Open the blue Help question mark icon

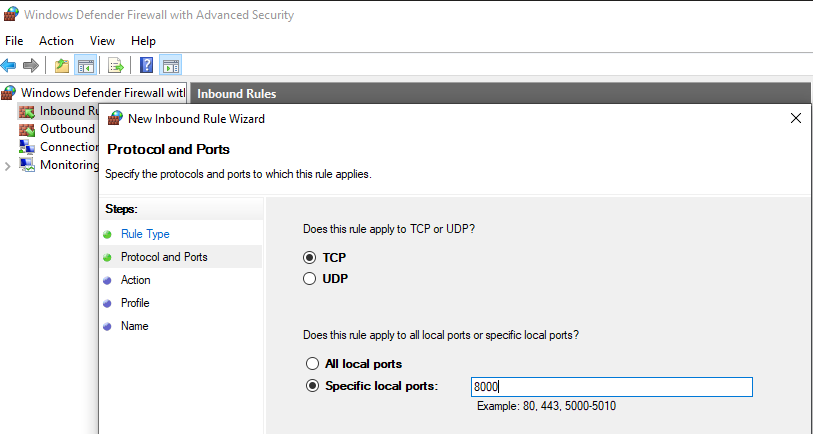(147, 65)
